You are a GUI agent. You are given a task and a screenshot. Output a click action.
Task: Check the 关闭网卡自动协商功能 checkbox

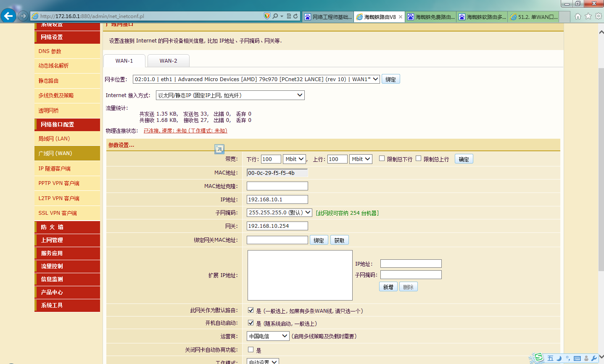(x=250, y=349)
